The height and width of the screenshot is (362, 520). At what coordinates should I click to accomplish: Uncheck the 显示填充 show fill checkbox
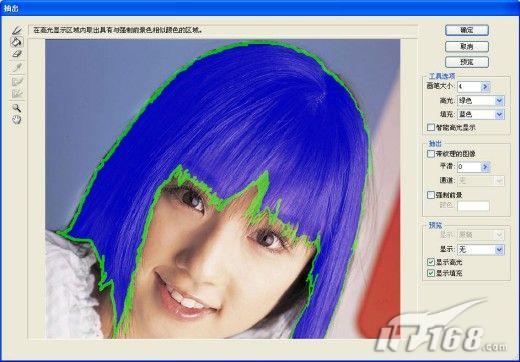click(431, 273)
